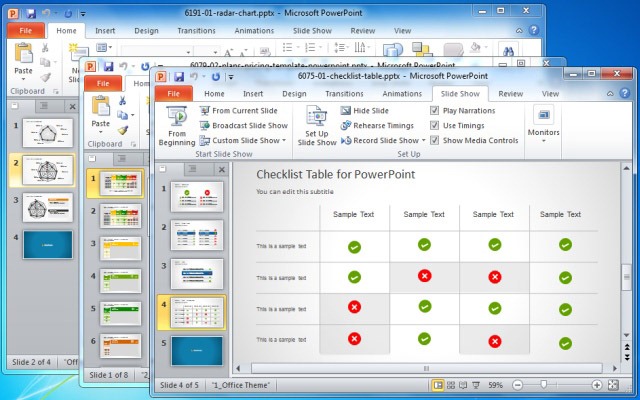Viewport: 640px width, 400px height.
Task: Close slide pane in radar-chart window
Action: click(x=72, y=107)
